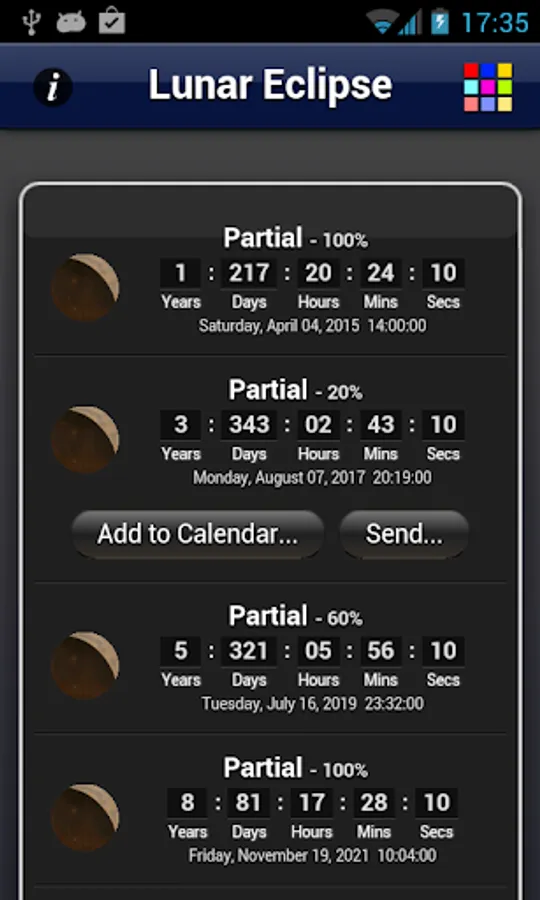Tap the 217 days countdown value

click(249, 273)
